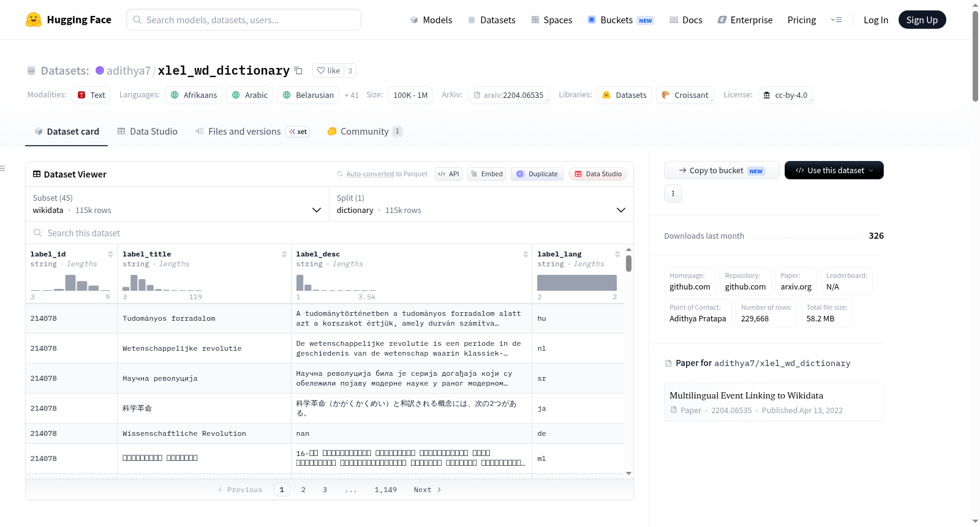Go to page 2 of the table
Viewport: 980px width, 527px height.
[303, 490]
